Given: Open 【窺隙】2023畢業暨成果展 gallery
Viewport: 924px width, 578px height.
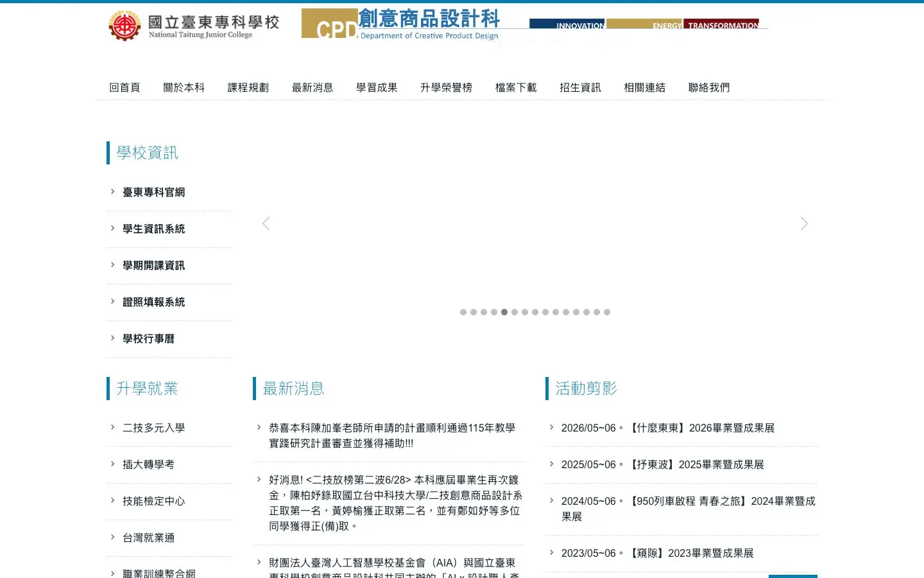Looking at the screenshot, I should click(658, 553).
